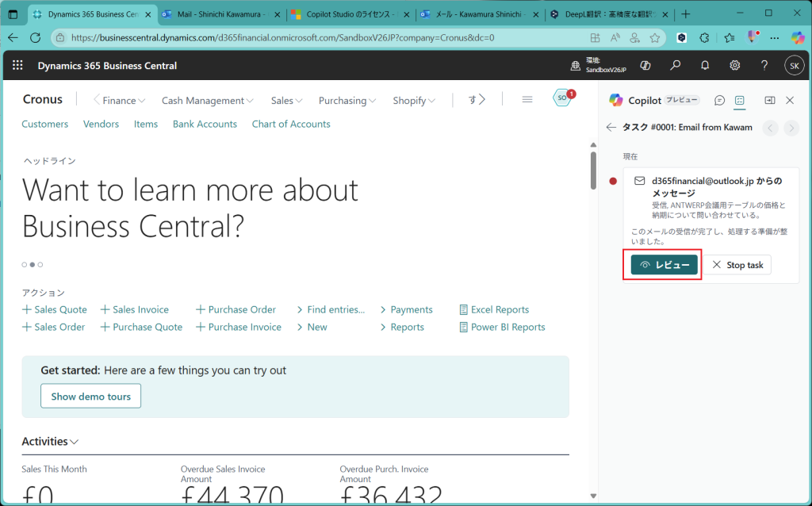Click the page vertical scrollbar thumb
This screenshot has height=506, width=812.
point(593,170)
